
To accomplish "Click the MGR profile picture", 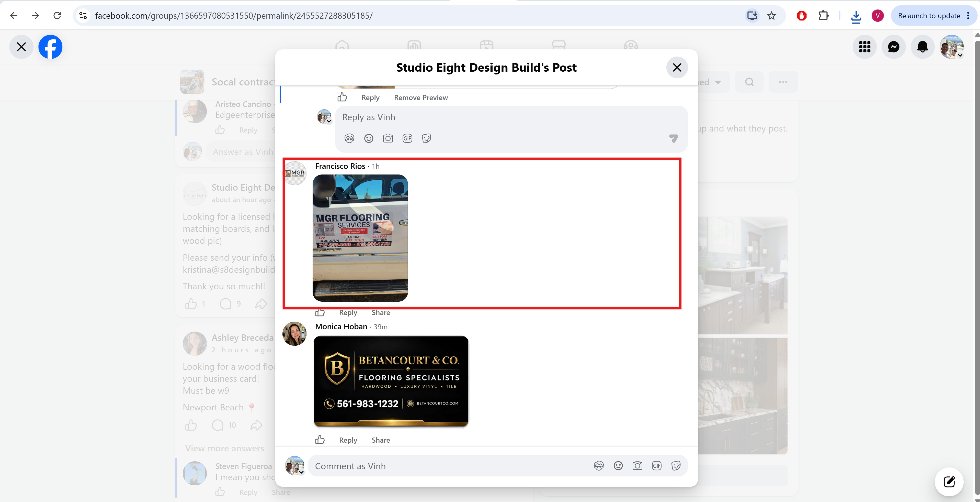I will [x=295, y=173].
